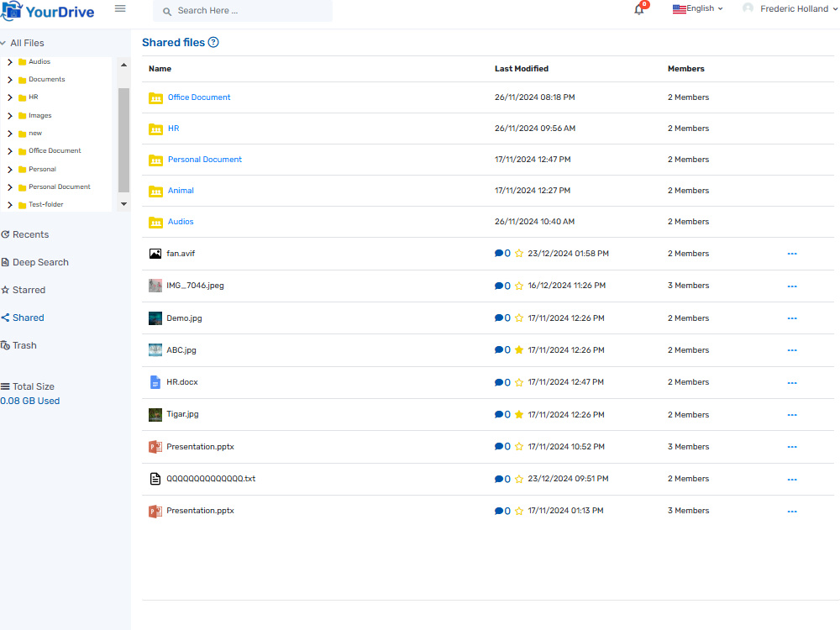The height and width of the screenshot is (630, 840).
Task: Open the Frederic Holland account dropdown
Action: 799,8
